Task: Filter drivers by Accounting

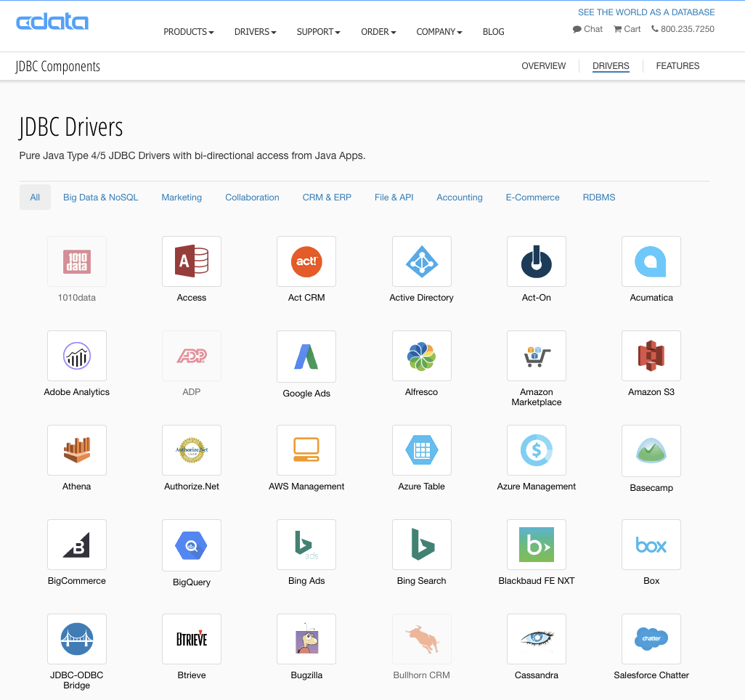Action: (x=460, y=198)
